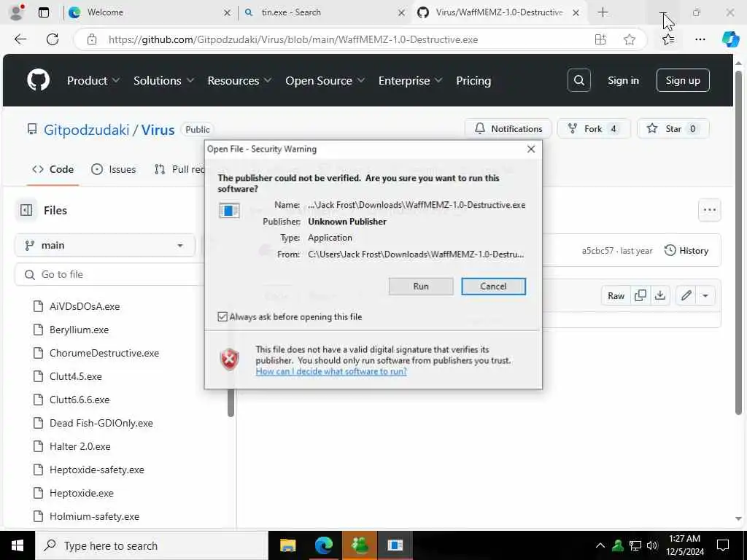Expand the Resources menu
The width and height of the screenshot is (747, 560).
(239, 80)
